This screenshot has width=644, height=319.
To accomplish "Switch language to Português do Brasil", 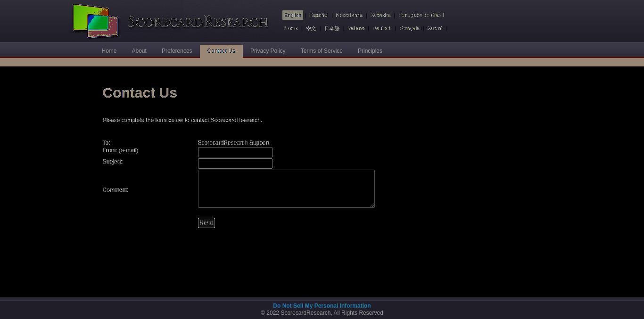I will tap(421, 15).
